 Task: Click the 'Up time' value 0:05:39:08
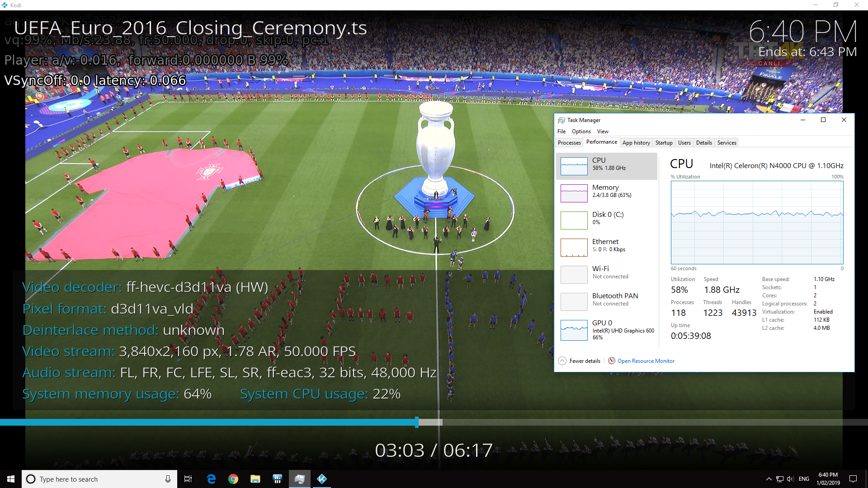691,336
